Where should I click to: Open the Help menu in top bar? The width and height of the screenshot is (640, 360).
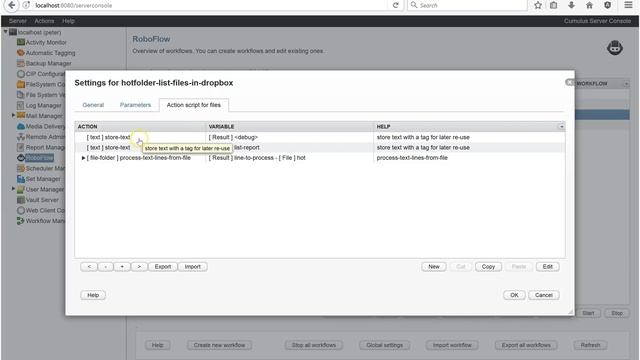(x=68, y=21)
